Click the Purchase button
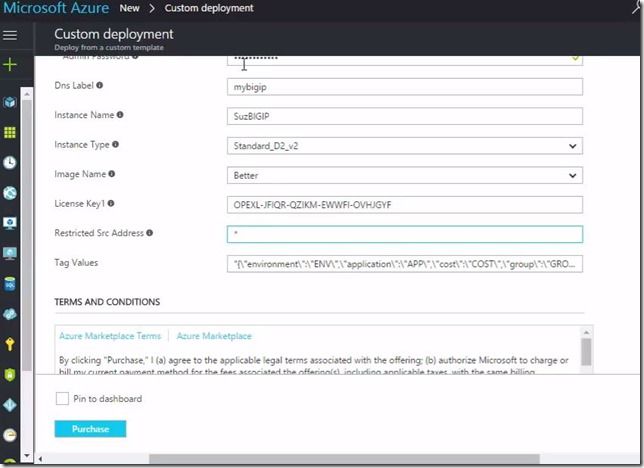Screen dimensions: 644x468 (90, 429)
